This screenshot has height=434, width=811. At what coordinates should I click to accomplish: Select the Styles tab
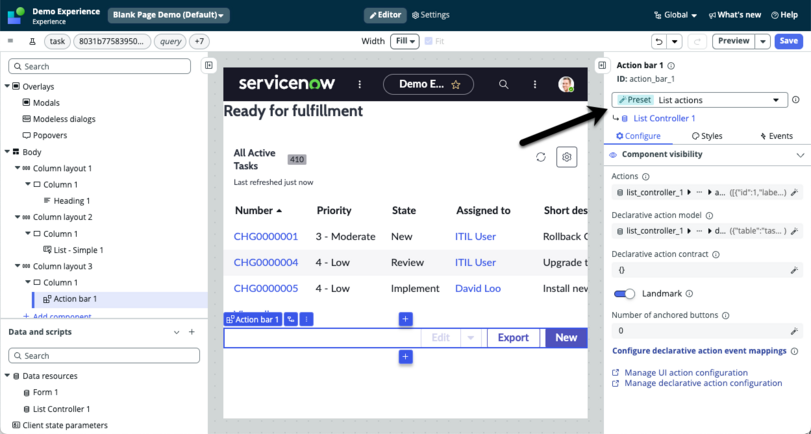coord(707,136)
